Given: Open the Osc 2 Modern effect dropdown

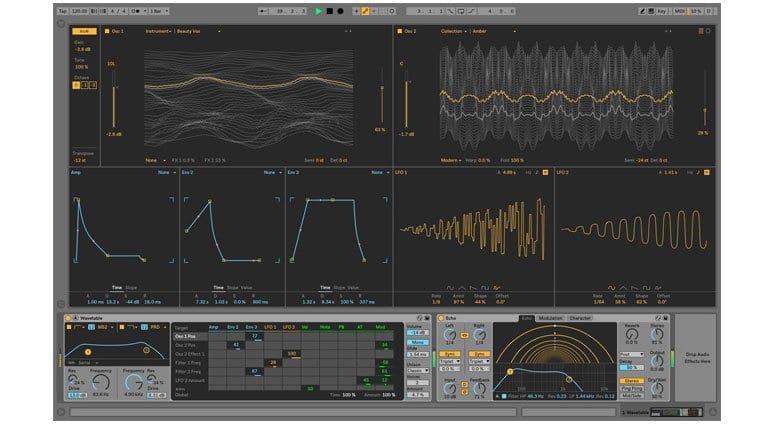Looking at the screenshot, I should point(451,160).
